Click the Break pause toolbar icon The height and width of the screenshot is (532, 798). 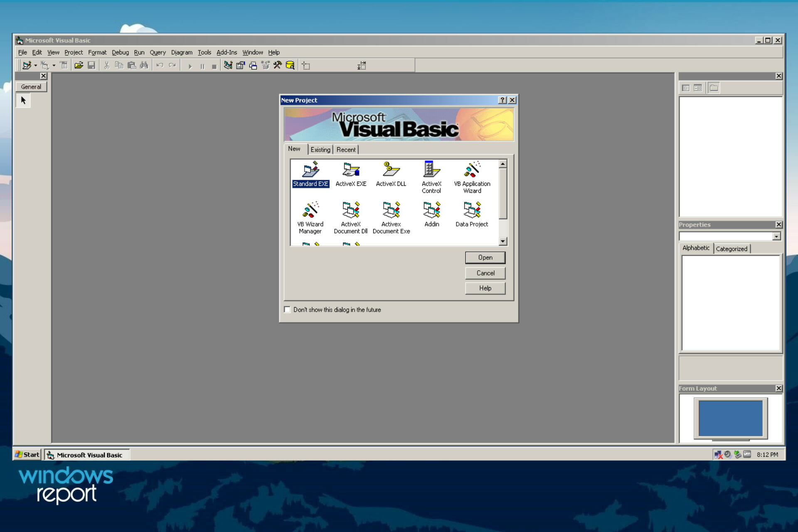tap(202, 66)
